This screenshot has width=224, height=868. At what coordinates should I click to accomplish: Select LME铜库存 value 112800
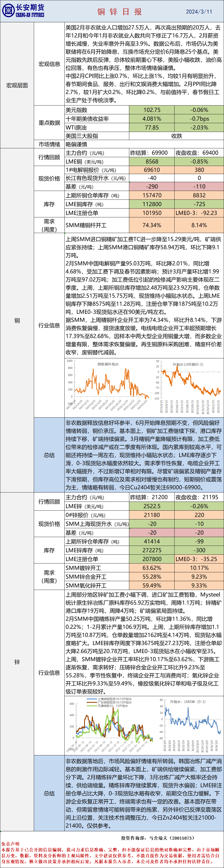[152, 204]
